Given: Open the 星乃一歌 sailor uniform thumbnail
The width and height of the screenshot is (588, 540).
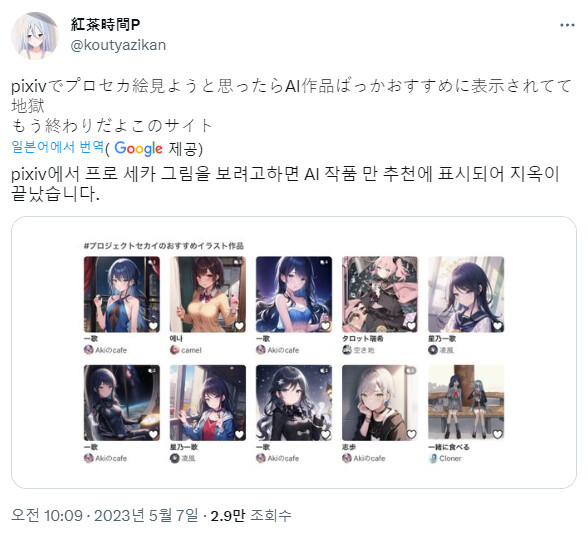Looking at the screenshot, I should [x=466, y=294].
